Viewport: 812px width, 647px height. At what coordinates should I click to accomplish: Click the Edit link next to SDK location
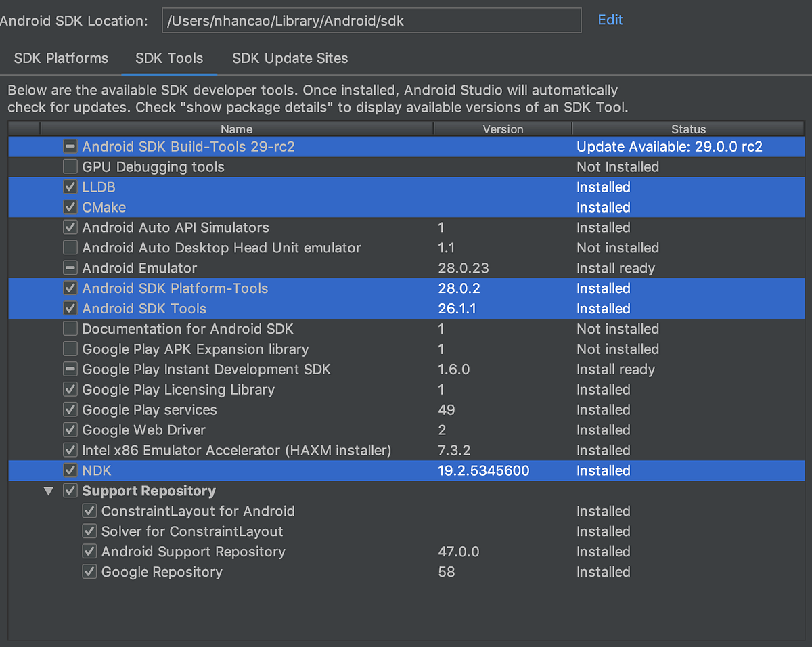tap(610, 20)
